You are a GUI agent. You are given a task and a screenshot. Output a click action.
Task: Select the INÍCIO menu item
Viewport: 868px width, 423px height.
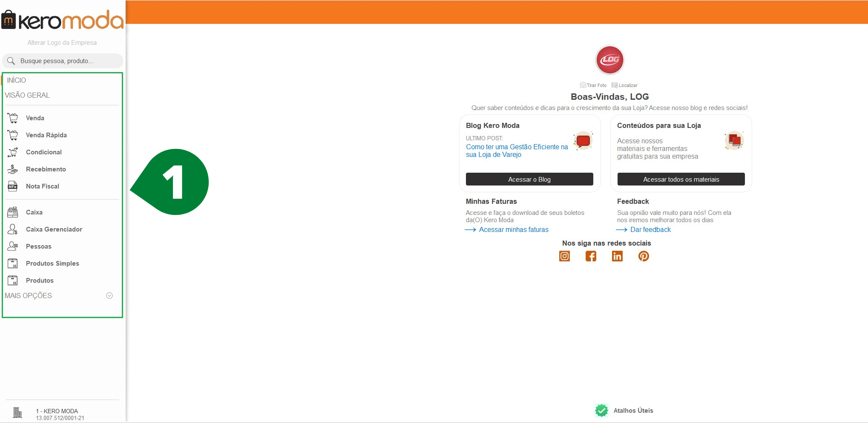[x=17, y=80]
